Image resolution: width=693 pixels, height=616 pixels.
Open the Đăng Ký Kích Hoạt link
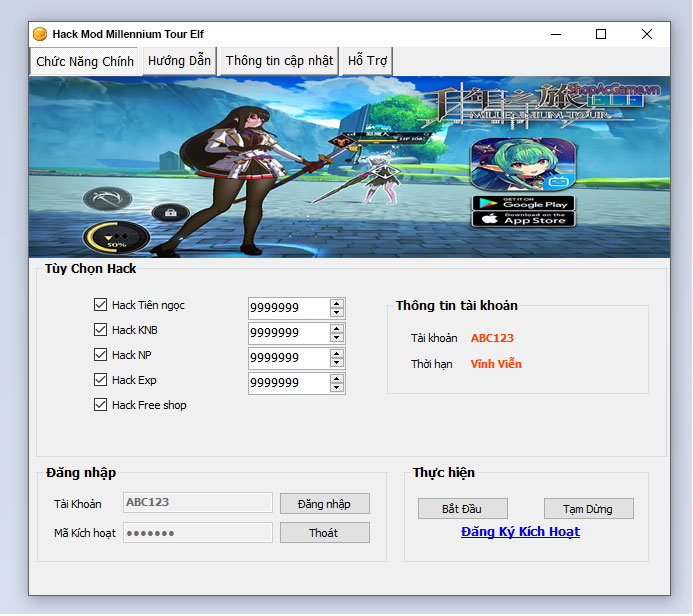coord(520,532)
